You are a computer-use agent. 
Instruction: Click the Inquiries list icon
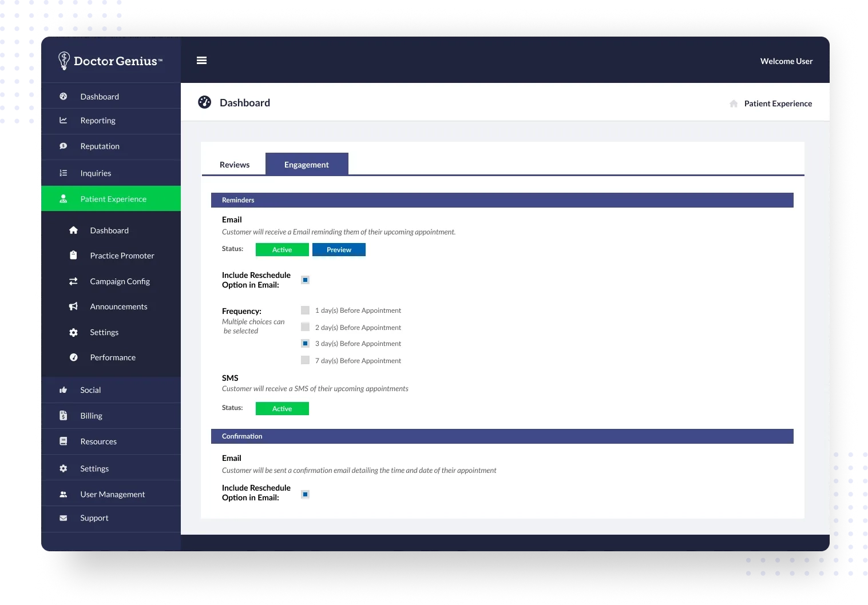click(64, 173)
